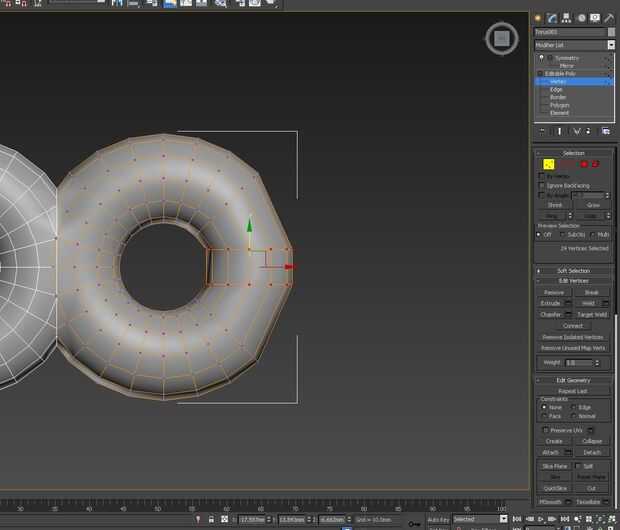Open the Utilities hammer panel tab
The height and width of the screenshot is (530, 620).
click(609, 18)
